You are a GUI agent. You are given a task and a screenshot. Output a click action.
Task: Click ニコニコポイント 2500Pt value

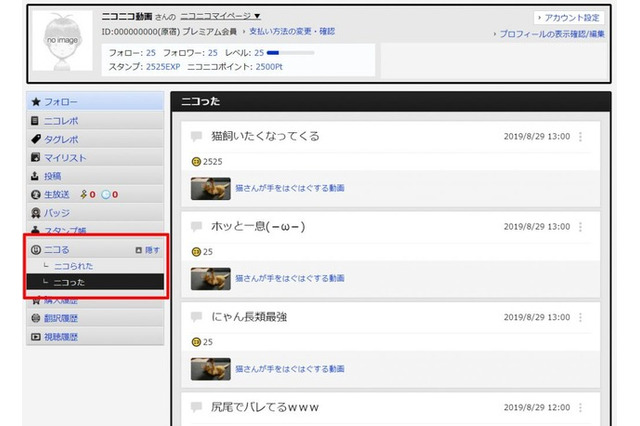269,67
